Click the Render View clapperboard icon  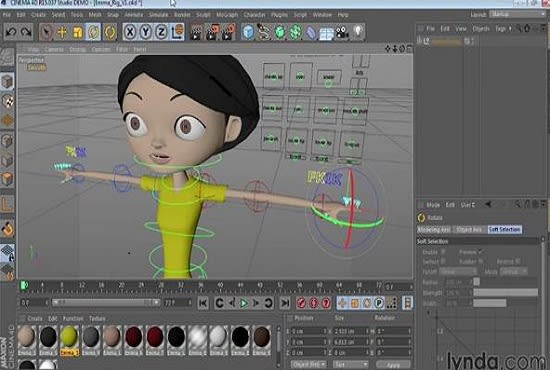click(x=196, y=32)
